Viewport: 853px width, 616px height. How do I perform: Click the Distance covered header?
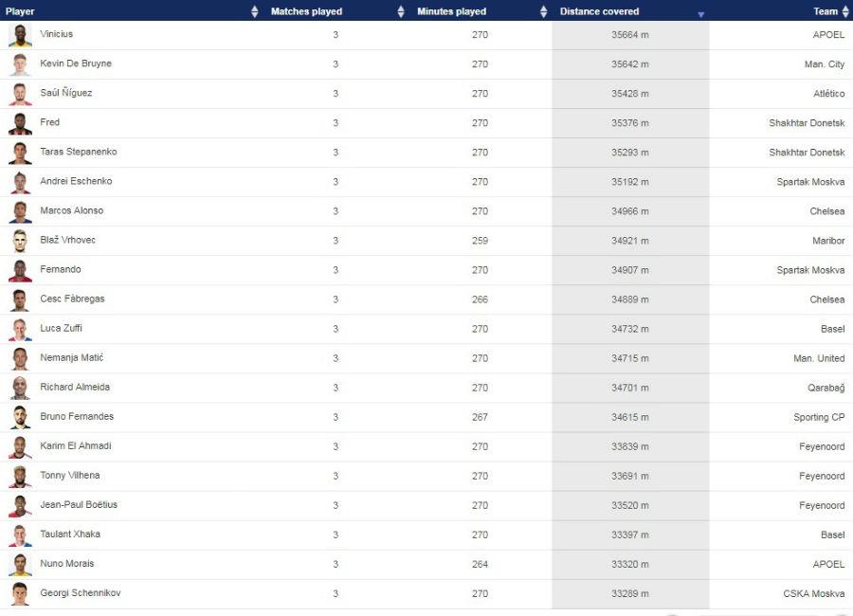pyautogui.click(x=600, y=11)
